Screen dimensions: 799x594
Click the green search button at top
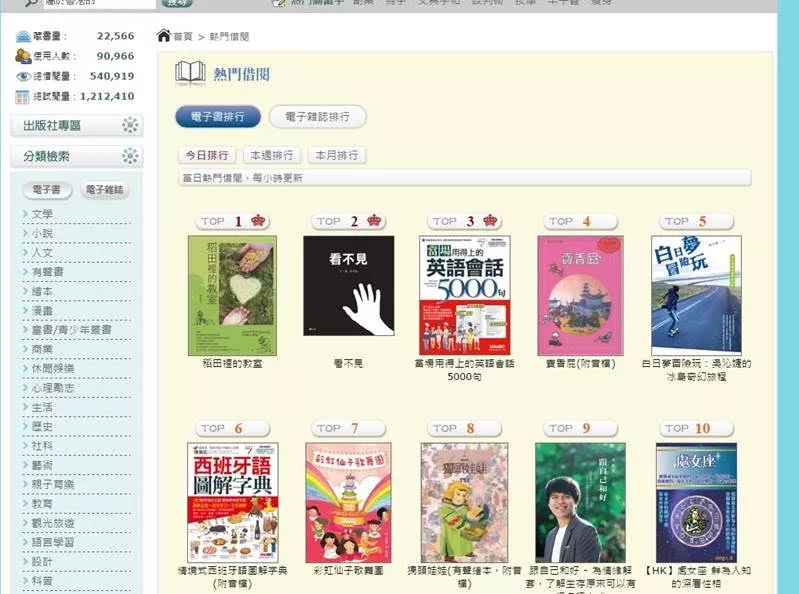coord(177,3)
